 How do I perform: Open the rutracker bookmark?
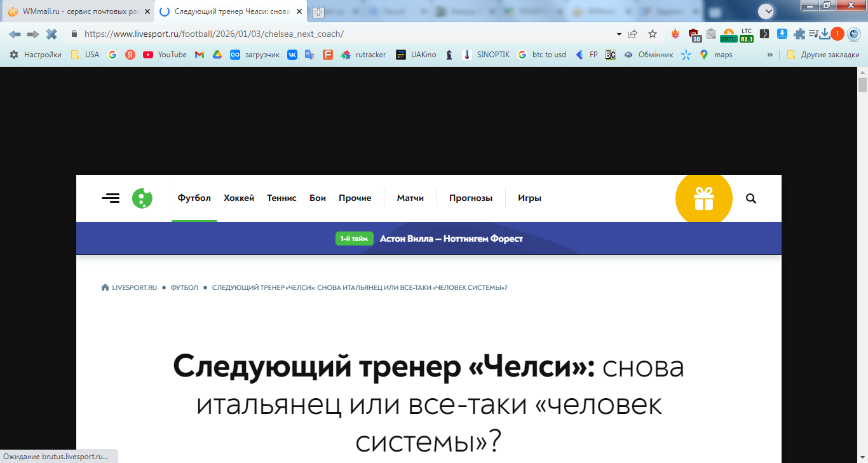(x=363, y=55)
